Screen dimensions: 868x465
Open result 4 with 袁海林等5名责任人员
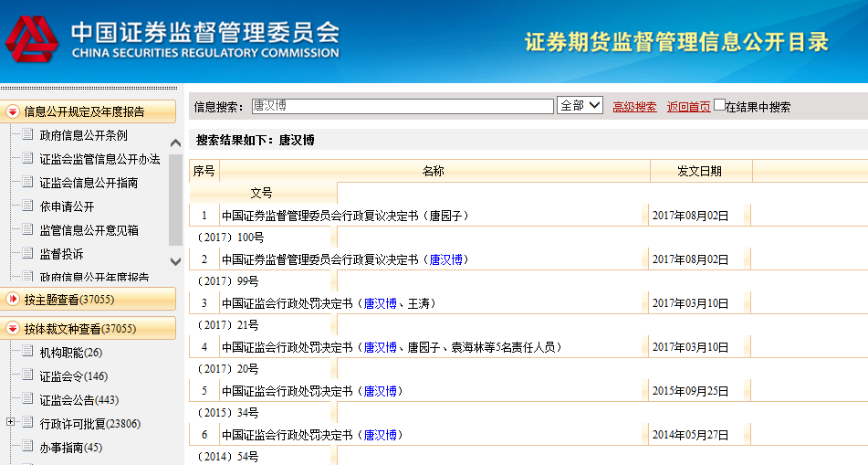point(392,347)
